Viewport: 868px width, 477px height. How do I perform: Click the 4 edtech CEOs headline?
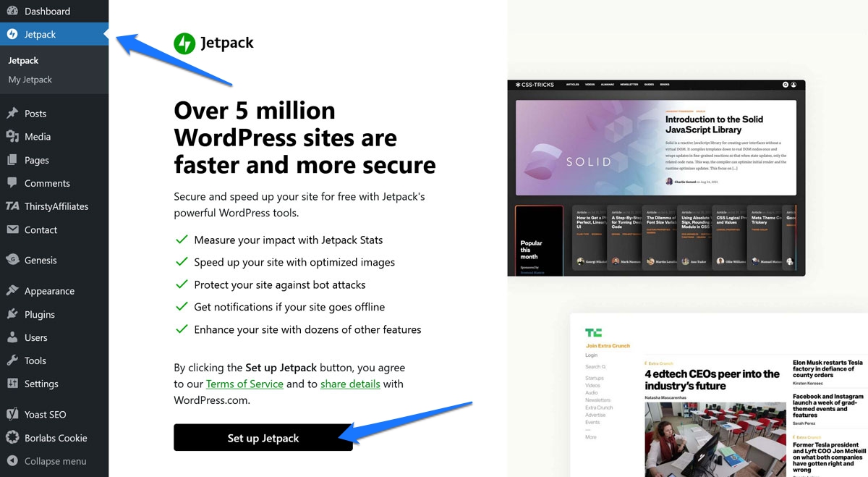(x=712, y=379)
